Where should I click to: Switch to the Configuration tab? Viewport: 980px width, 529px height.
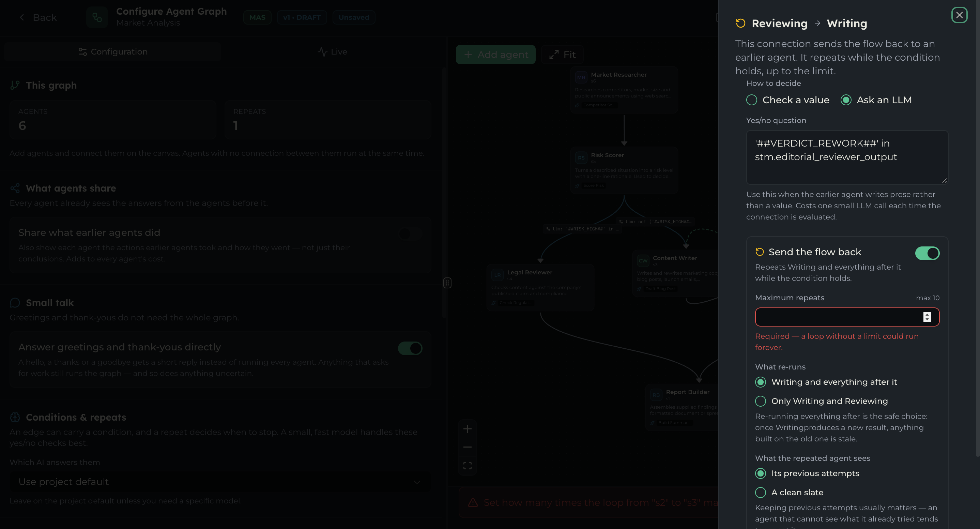click(112, 52)
